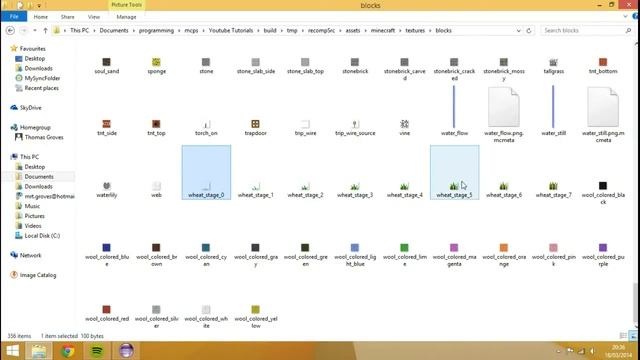Open MySyncFolder in Favourites
This screenshot has height=360, width=640.
42,78
